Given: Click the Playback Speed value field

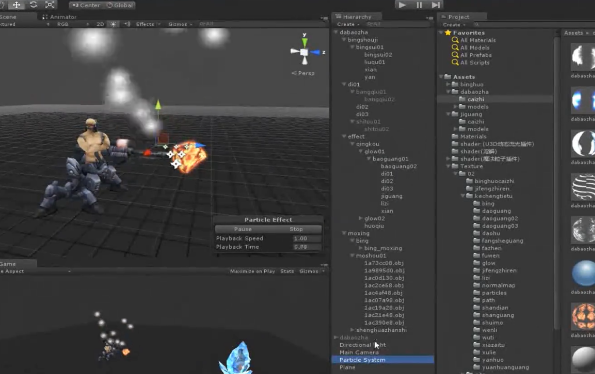Looking at the screenshot, I should (x=307, y=238).
